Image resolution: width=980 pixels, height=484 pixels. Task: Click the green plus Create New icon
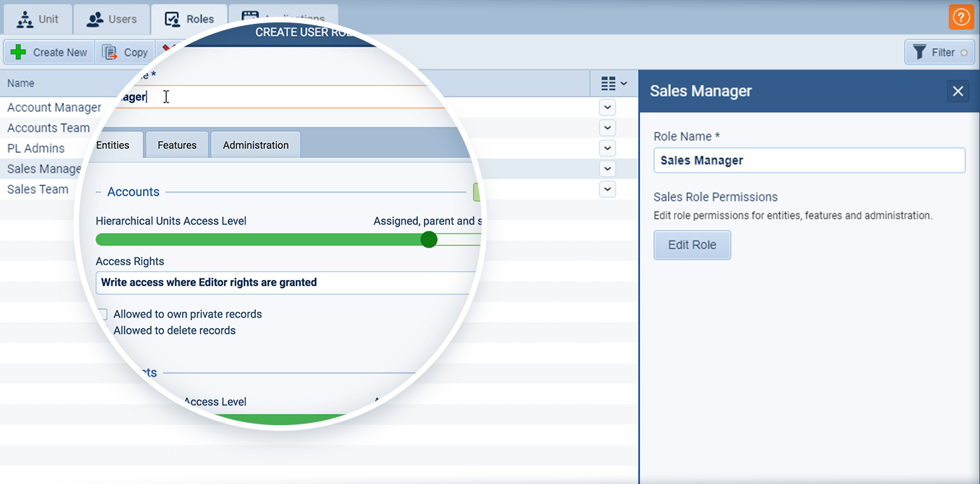(x=18, y=51)
